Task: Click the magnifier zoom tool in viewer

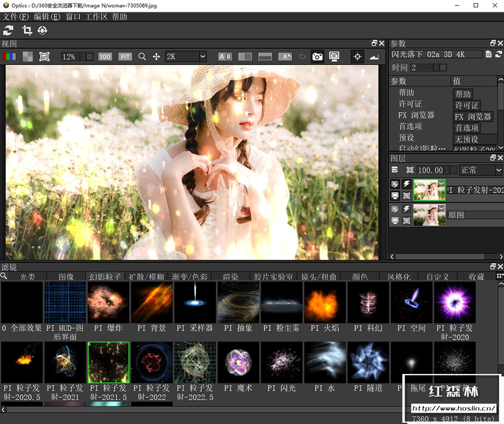Action: tap(142, 56)
